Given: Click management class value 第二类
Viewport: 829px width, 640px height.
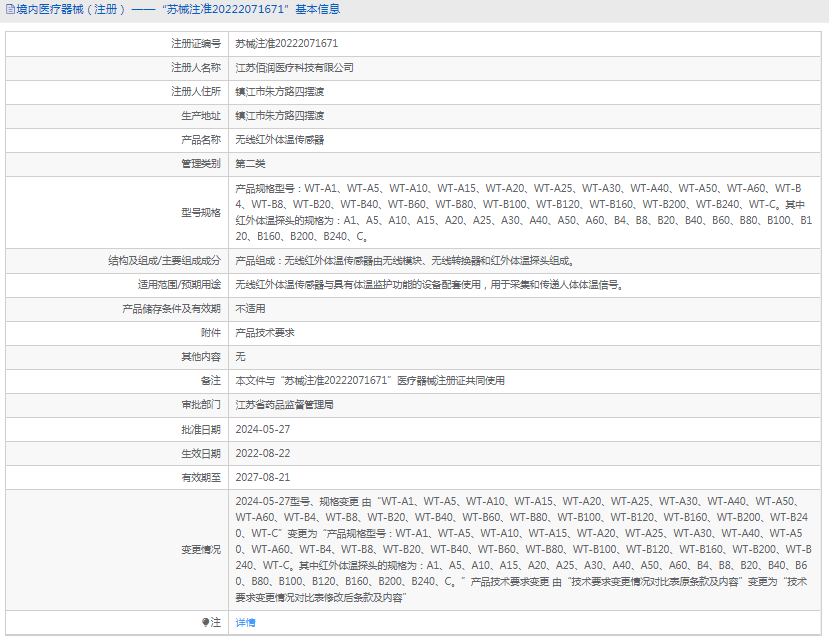Looking at the screenshot, I should tap(250, 164).
